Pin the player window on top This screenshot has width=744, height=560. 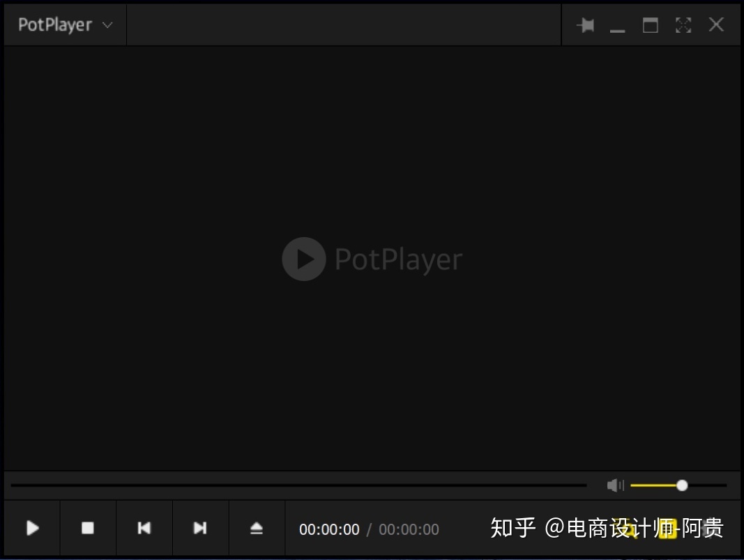coord(586,25)
